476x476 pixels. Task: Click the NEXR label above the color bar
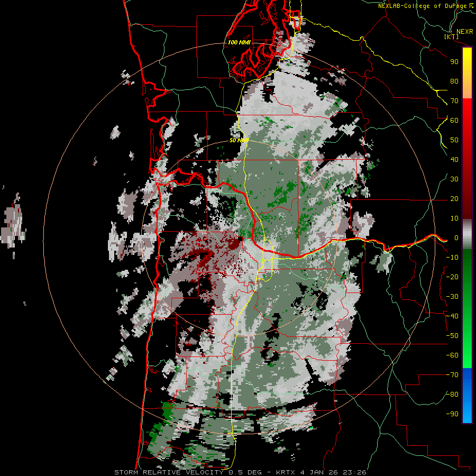coord(465,32)
